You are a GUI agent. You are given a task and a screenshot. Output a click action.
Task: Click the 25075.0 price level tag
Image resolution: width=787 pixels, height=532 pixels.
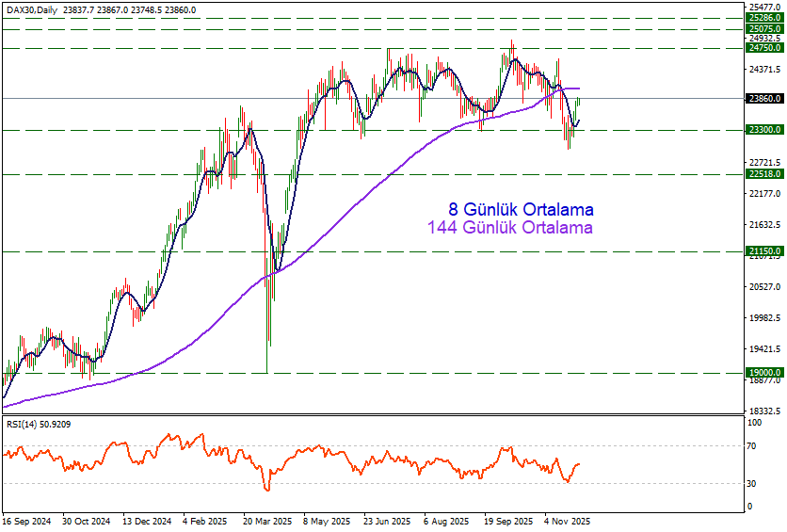point(764,28)
